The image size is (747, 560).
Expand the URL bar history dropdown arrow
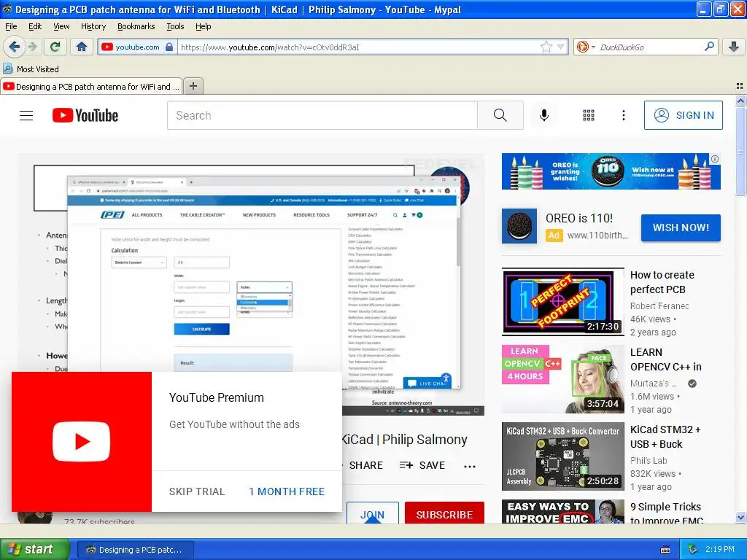pos(561,47)
